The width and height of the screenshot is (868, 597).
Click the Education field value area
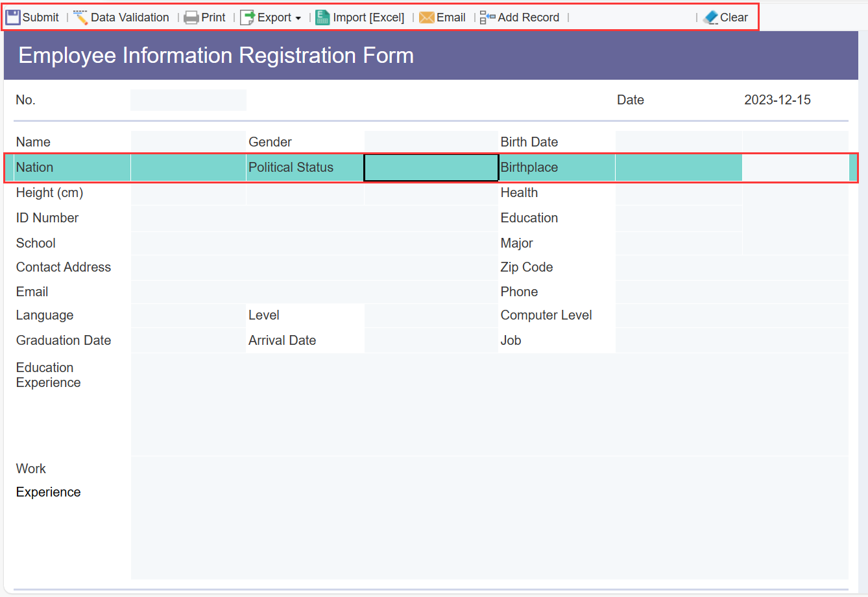coord(679,218)
